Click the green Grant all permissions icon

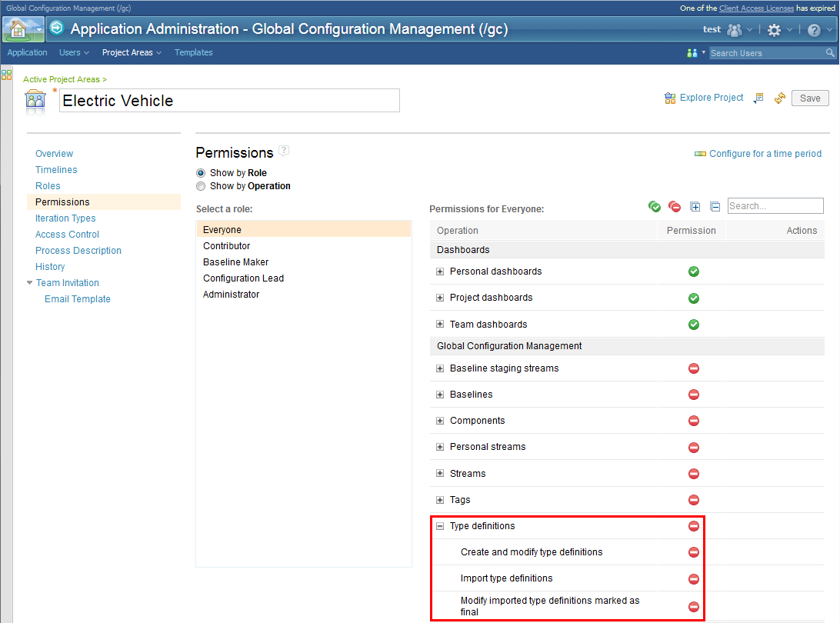(x=655, y=206)
